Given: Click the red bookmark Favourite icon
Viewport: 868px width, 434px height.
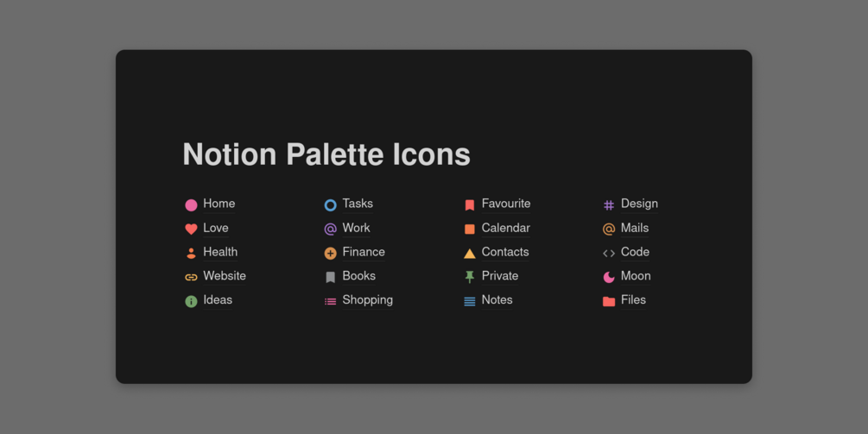Looking at the screenshot, I should [x=470, y=205].
